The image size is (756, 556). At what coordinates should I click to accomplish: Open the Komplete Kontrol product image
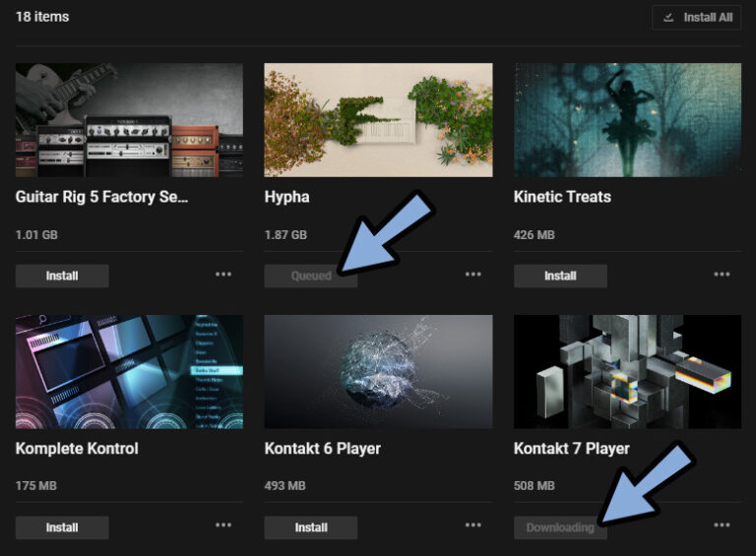coord(129,371)
